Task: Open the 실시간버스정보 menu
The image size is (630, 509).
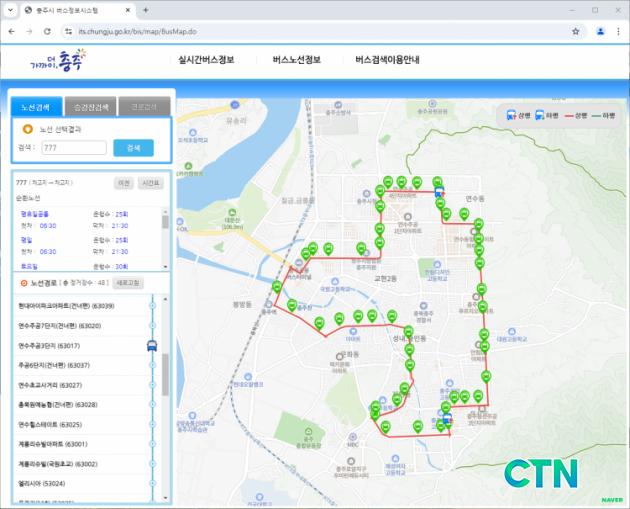Action: point(206,60)
